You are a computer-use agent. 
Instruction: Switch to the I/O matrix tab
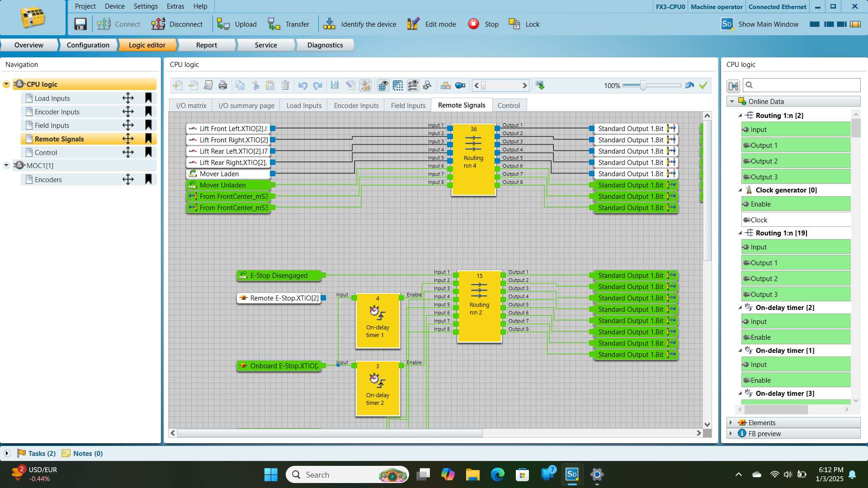tap(191, 105)
